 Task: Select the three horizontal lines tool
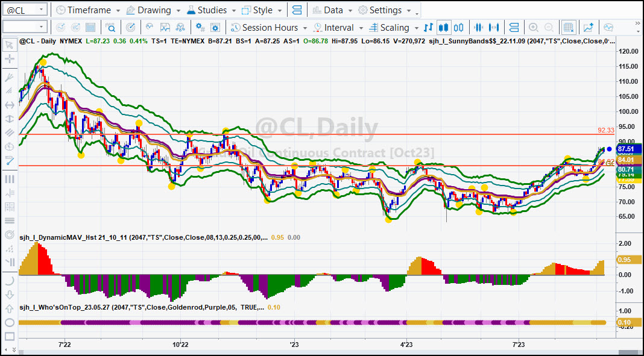pyautogui.click(x=9, y=220)
